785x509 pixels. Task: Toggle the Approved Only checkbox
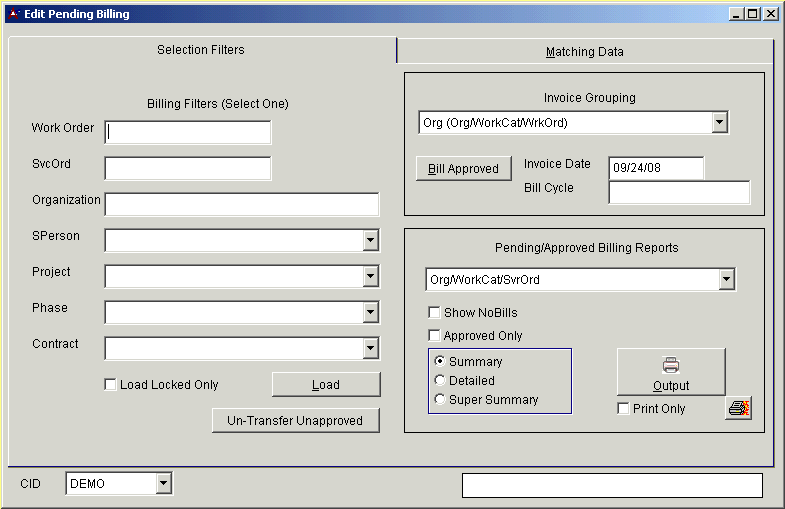pyautogui.click(x=434, y=336)
